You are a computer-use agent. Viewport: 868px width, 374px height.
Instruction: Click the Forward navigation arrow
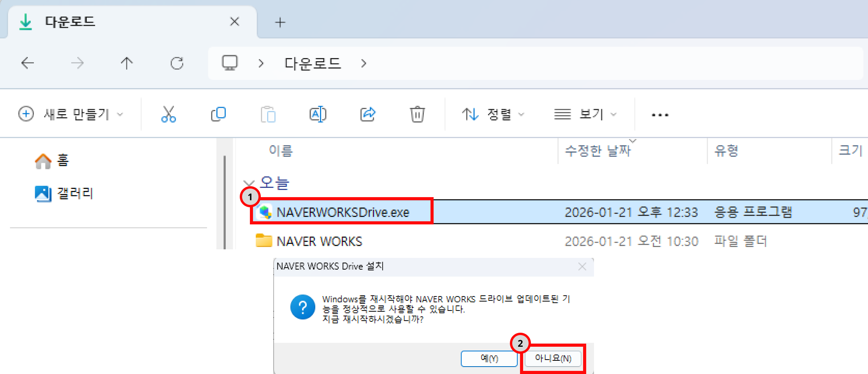[x=77, y=63]
